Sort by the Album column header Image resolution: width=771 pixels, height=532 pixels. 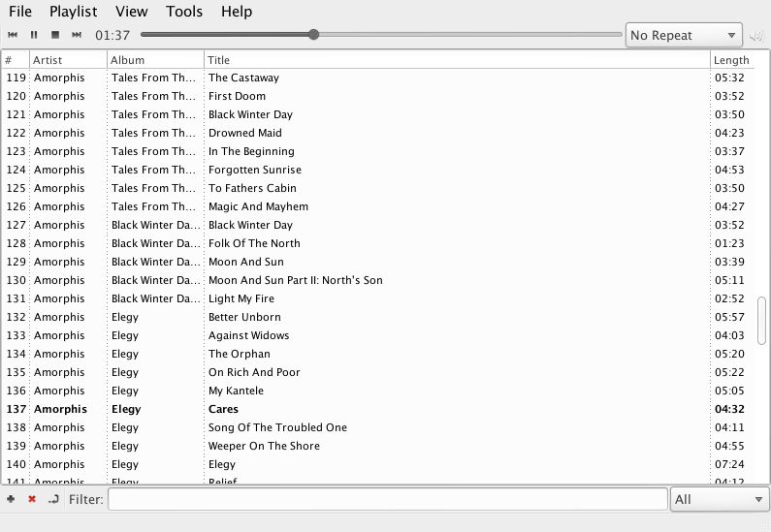pos(155,60)
